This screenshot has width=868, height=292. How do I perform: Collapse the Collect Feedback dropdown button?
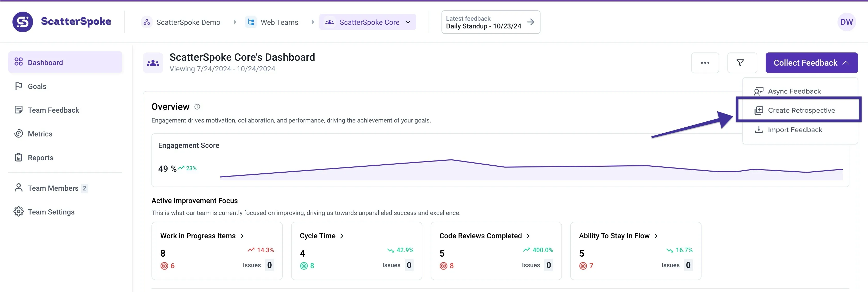811,63
